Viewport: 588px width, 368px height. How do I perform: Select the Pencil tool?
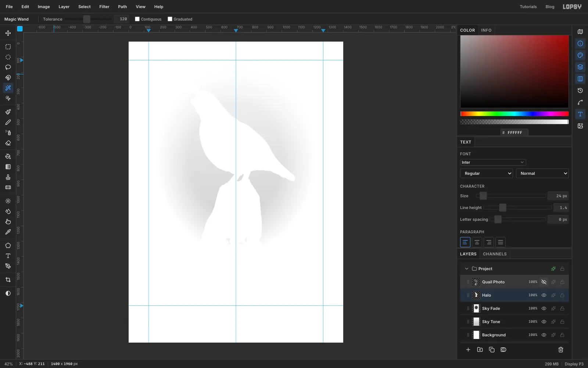8,122
